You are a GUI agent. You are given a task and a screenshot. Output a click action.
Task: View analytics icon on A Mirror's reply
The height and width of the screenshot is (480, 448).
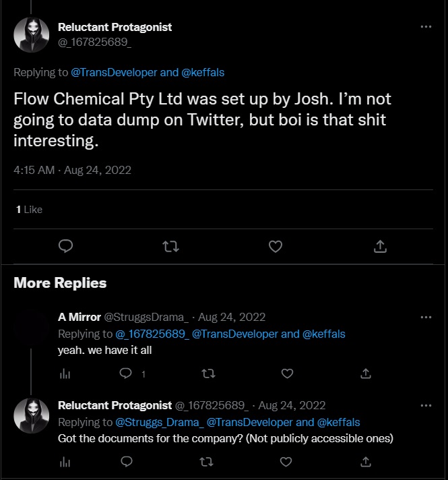65,373
